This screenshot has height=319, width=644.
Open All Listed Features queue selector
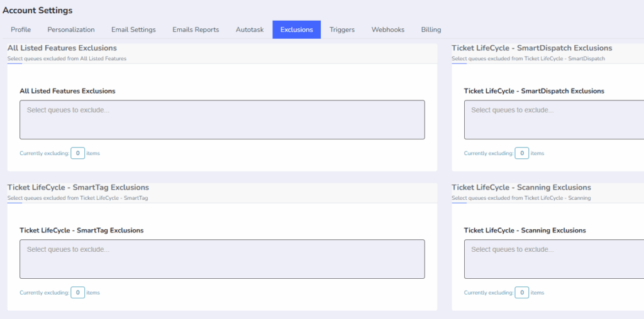point(222,120)
